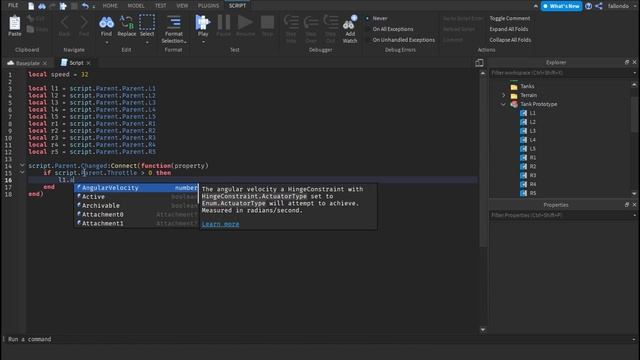The width and height of the screenshot is (640, 360).
Task: Expand the Terrain tree item
Action: tap(503, 95)
